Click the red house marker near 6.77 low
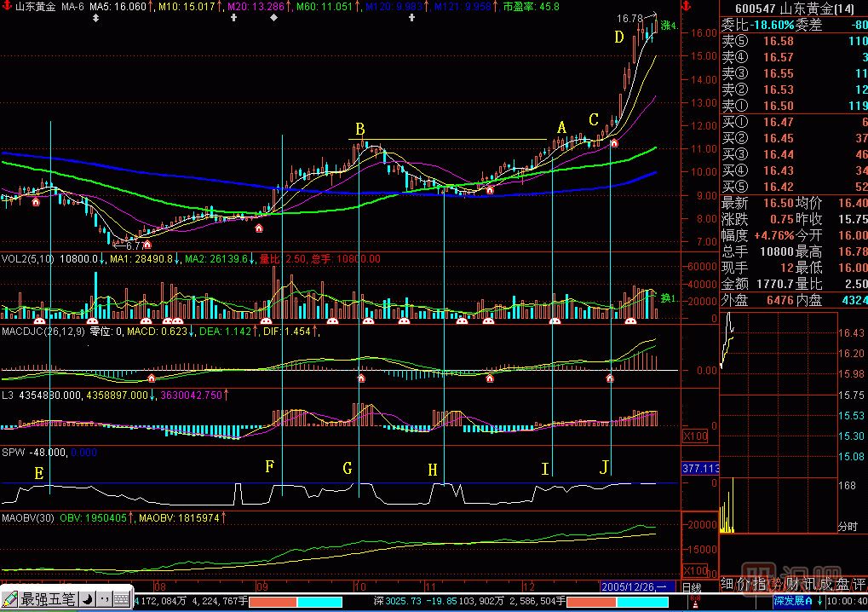The image size is (868, 612). coord(147,245)
